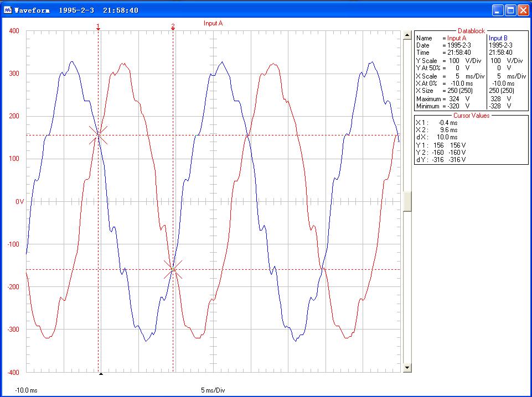Click the 5 ms/Div label below graph
The height and width of the screenshot is (397, 532).
pyautogui.click(x=213, y=390)
